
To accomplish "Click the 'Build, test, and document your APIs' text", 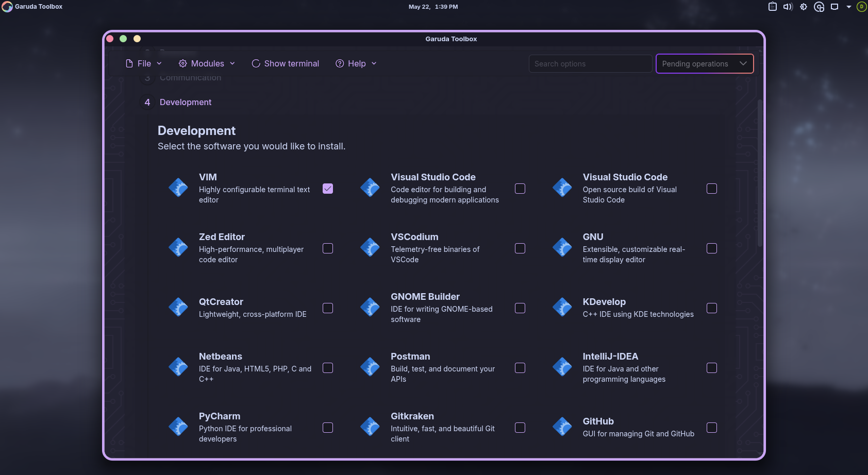I will [x=443, y=374].
